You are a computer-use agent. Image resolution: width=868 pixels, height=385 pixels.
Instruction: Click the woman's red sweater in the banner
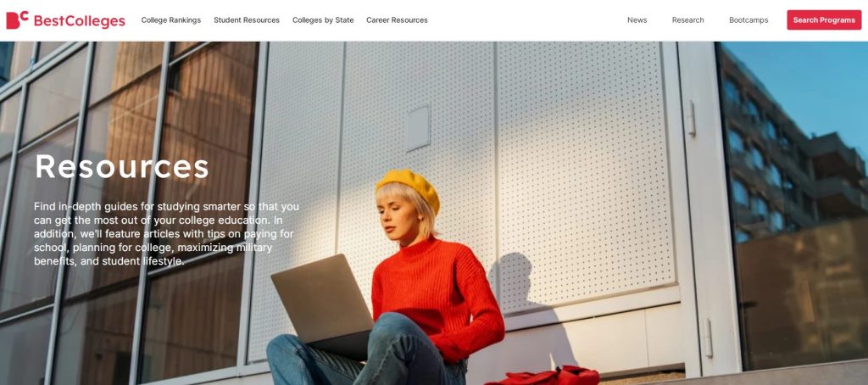(437, 297)
